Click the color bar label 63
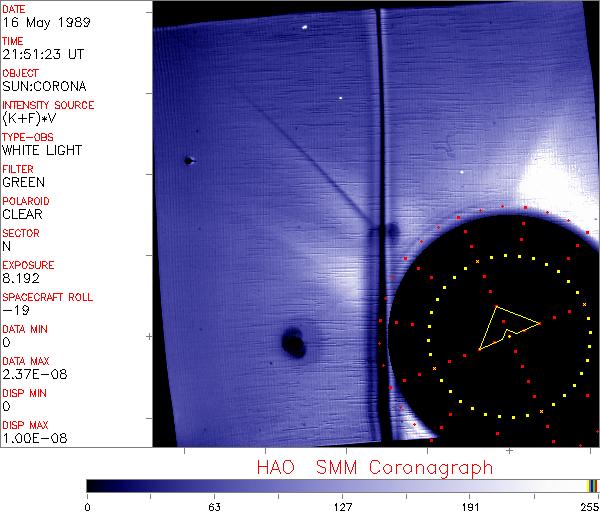 coord(215,507)
